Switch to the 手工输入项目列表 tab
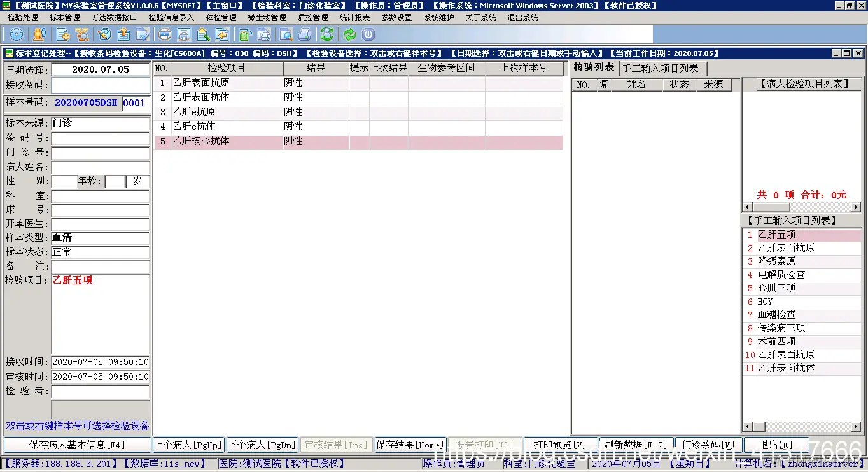 [x=661, y=68]
